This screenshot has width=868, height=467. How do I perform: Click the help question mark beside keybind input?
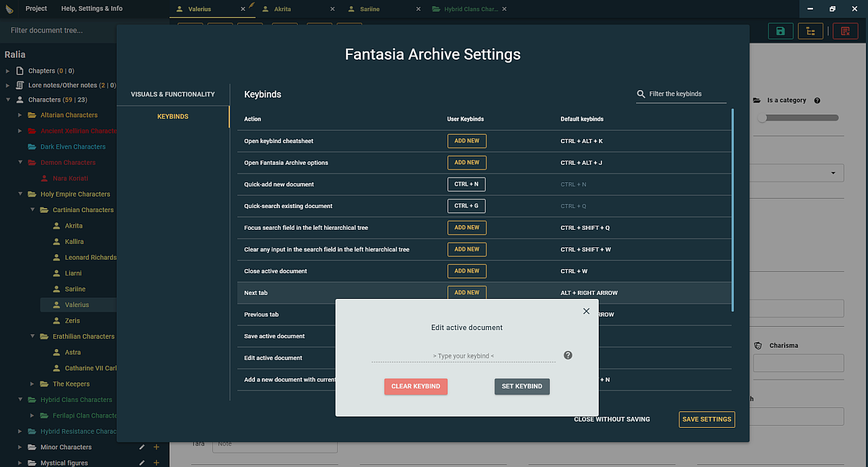pos(568,355)
